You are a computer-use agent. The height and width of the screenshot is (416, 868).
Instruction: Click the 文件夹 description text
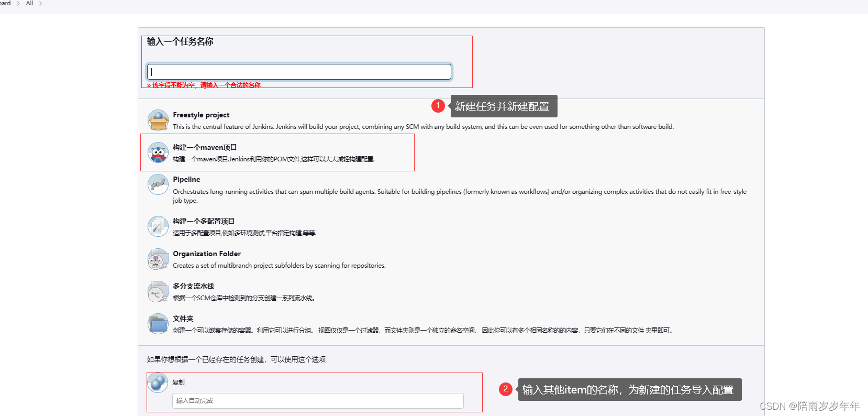(x=423, y=331)
